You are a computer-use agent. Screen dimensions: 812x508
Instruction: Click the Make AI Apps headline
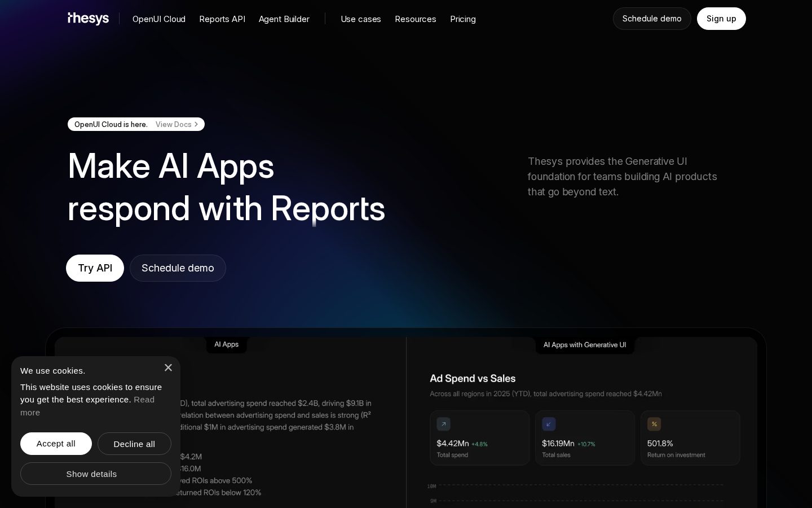pyautogui.click(x=226, y=187)
